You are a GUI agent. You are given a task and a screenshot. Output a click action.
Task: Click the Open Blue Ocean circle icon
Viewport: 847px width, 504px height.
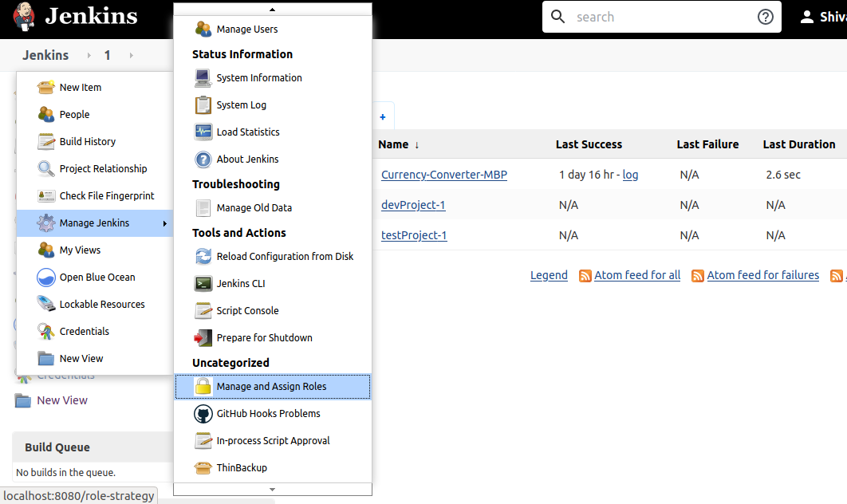pos(46,277)
